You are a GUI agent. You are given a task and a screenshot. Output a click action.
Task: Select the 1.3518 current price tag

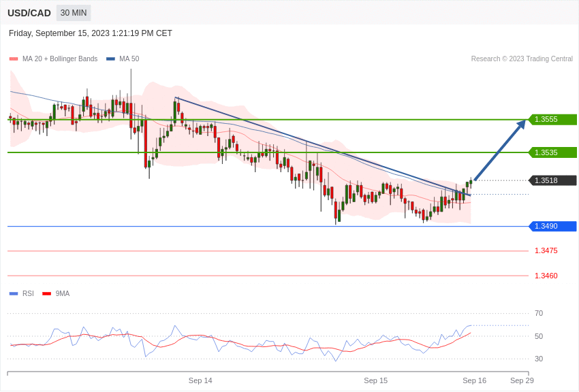pos(553,180)
